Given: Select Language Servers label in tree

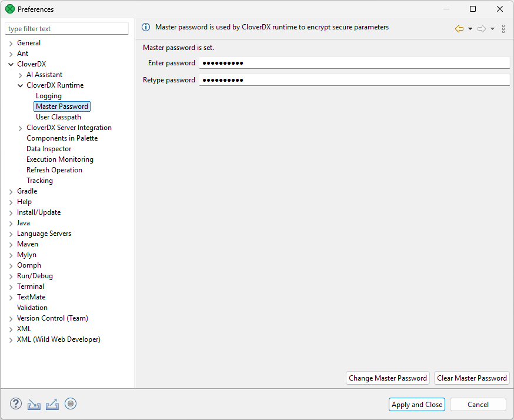Looking at the screenshot, I should (x=44, y=234).
